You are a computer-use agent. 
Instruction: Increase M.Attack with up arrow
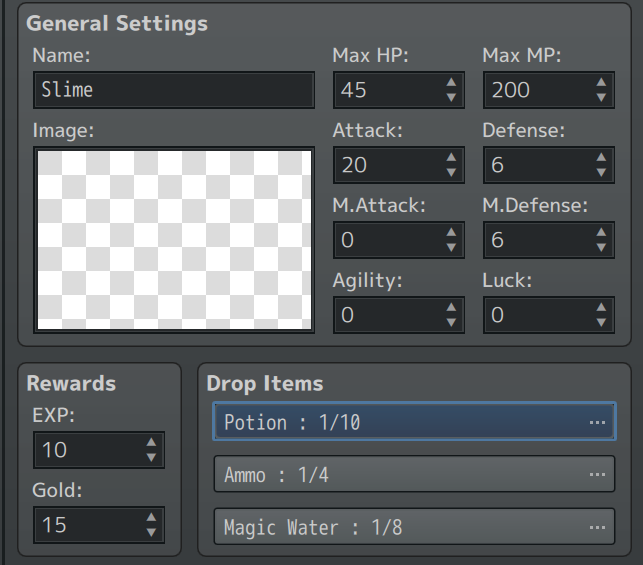(x=451, y=232)
